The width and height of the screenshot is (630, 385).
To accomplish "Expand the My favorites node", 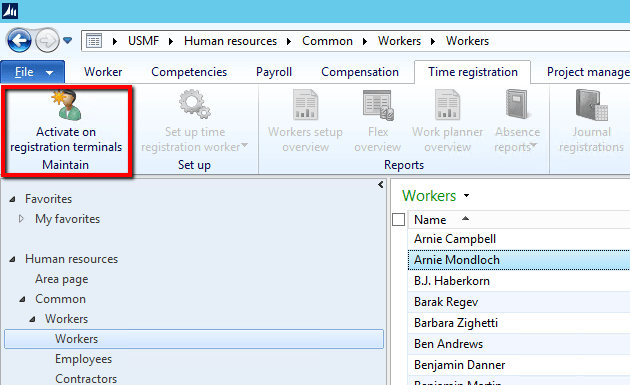I will click(21, 219).
